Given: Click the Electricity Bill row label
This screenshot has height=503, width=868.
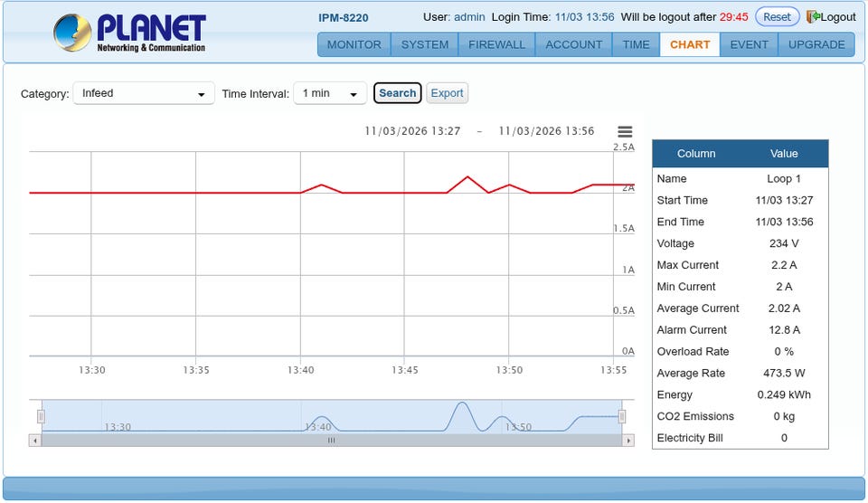Looking at the screenshot, I should 690,438.
